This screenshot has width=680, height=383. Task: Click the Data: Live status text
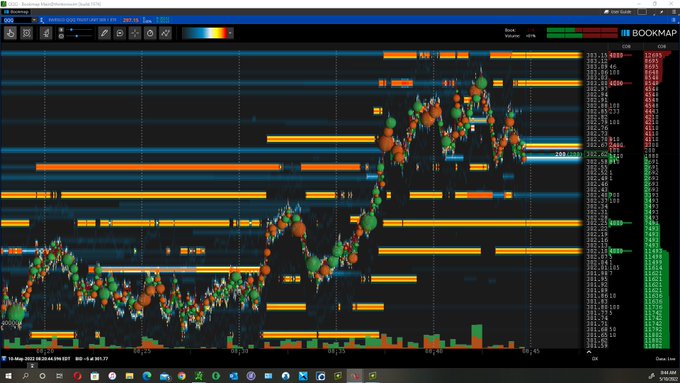point(666,359)
